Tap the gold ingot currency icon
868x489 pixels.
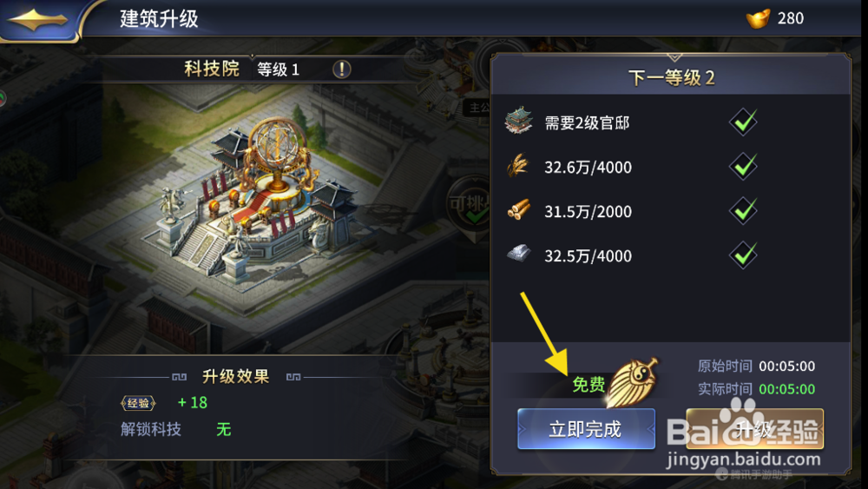[x=758, y=18]
